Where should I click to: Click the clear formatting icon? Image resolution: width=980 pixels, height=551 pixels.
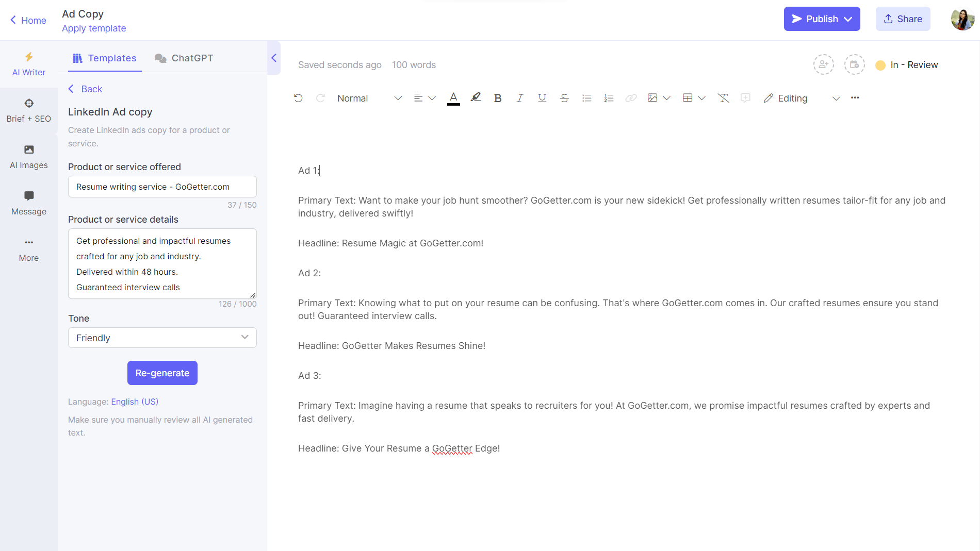click(x=723, y=98)
